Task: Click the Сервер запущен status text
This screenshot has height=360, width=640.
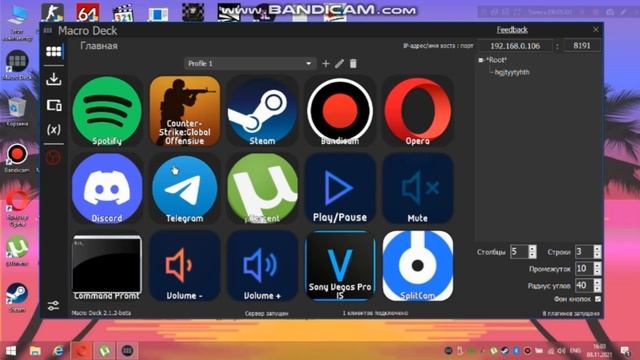Action: coord(267,313)
